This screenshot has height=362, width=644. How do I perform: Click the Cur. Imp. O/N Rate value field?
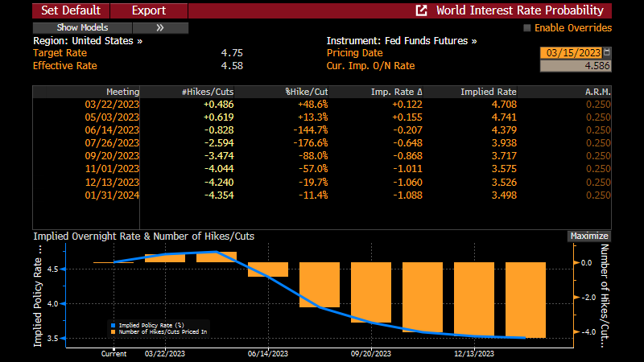click(x=575, y=66)
